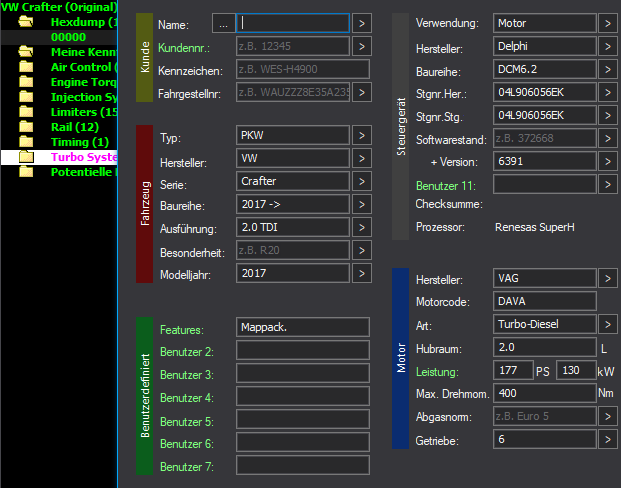
Task: Open the Name field arrow list
Action: [362, 23]
